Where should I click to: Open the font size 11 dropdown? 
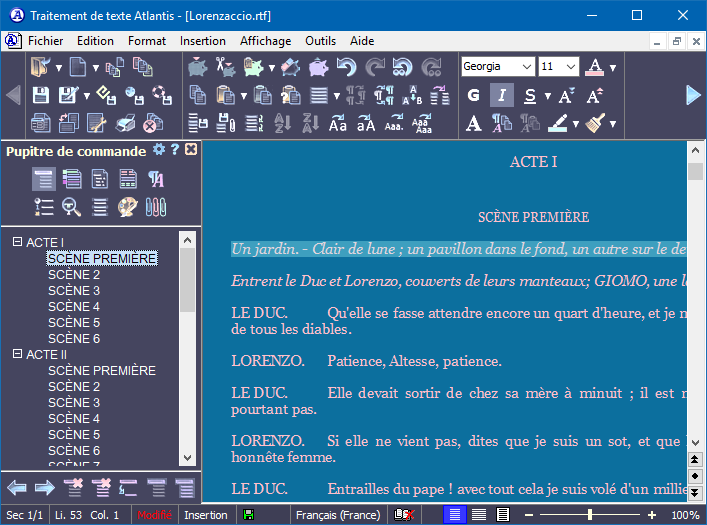570,67
